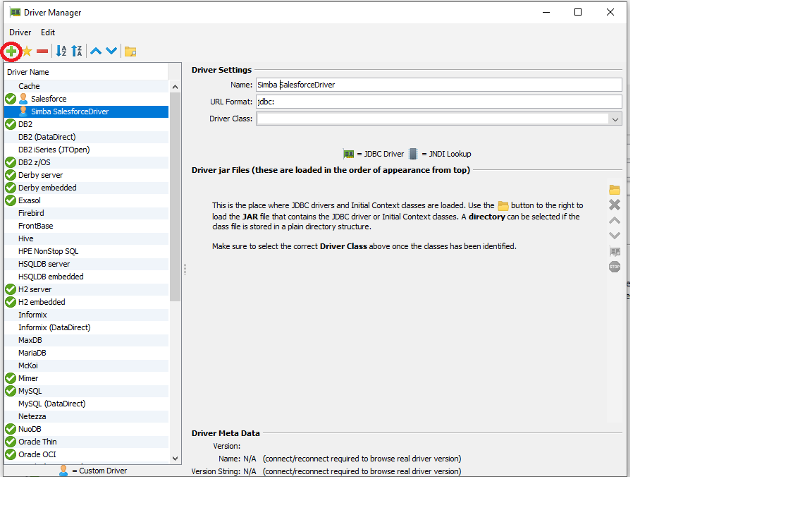
Task: Open the Driver Class dropdown
Action: (x=615, y=119)
